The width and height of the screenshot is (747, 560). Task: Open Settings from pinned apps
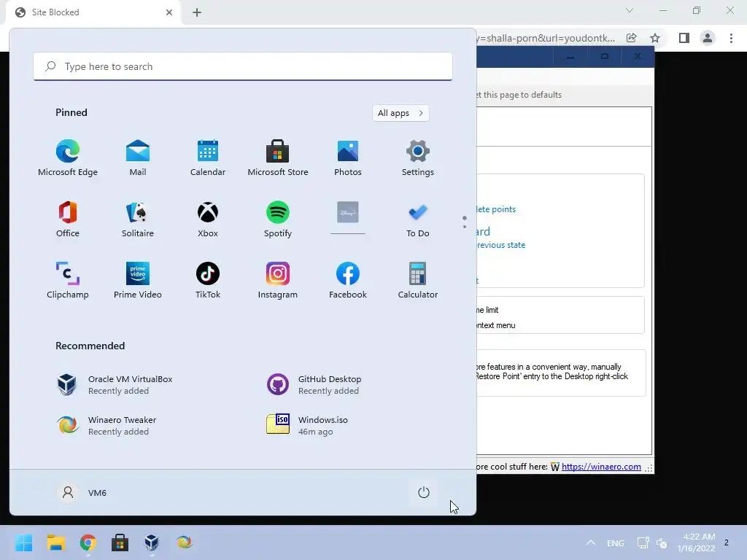[x=418, y=157]
